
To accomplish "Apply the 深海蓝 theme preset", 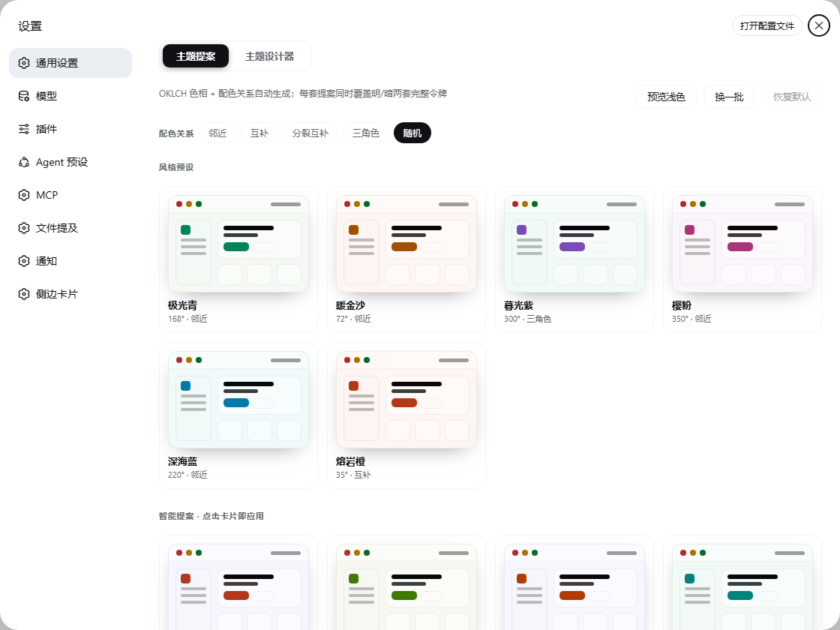I will point(238,415).
